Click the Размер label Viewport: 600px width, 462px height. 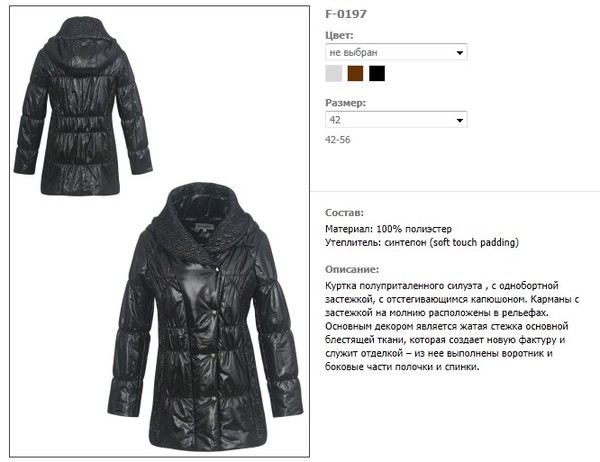tap(345, 103)
